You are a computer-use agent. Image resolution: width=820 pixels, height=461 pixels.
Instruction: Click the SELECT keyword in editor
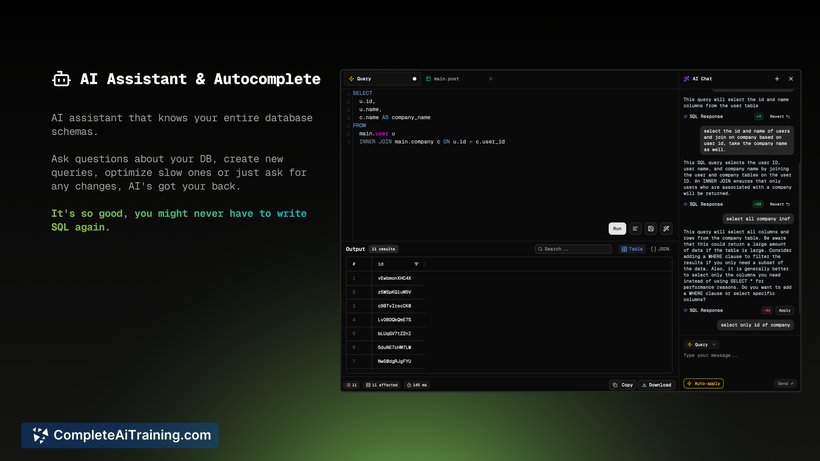click(x=362, y=93)
